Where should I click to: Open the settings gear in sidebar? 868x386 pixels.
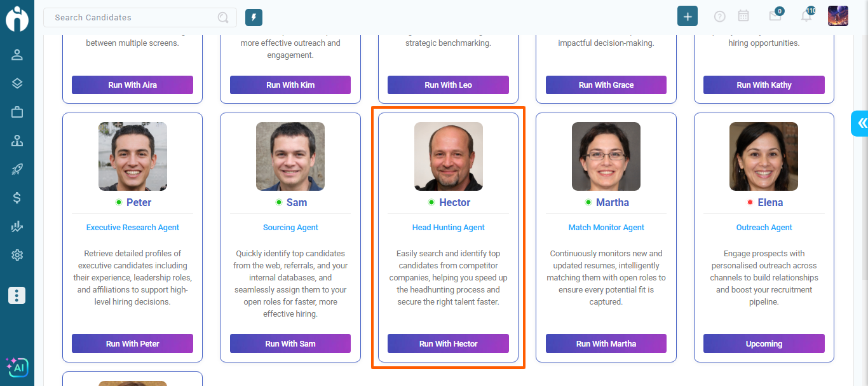(17, 255)
